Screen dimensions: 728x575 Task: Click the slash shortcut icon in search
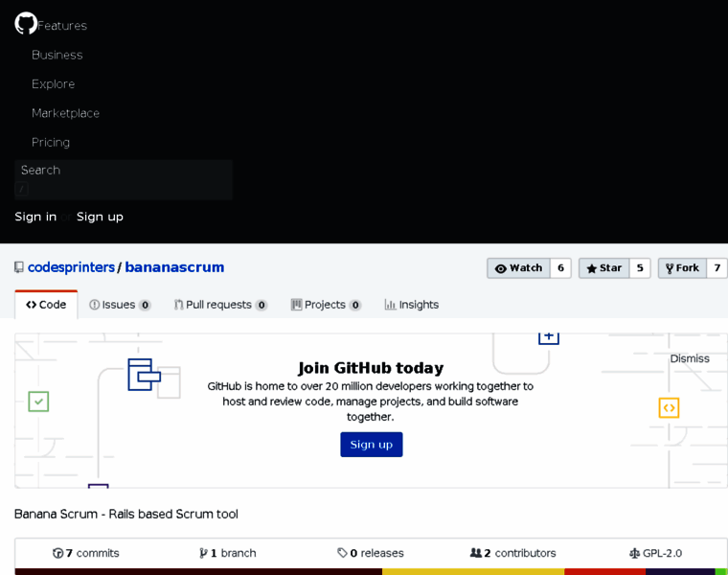pos(21,189)
